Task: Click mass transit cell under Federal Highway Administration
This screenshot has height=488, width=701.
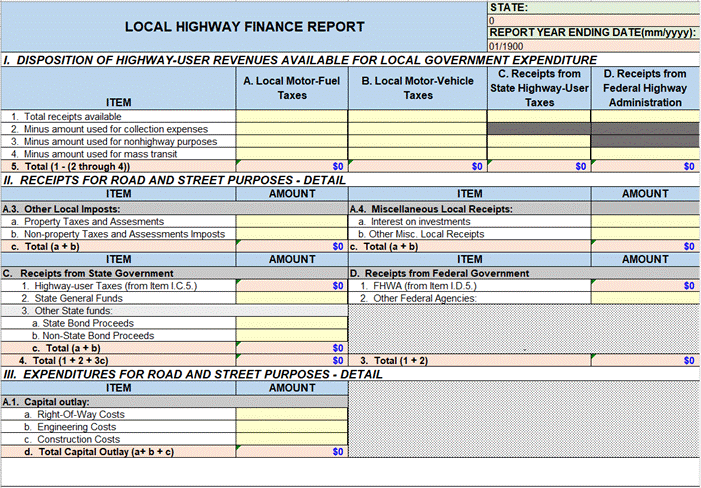Action: 646,154
